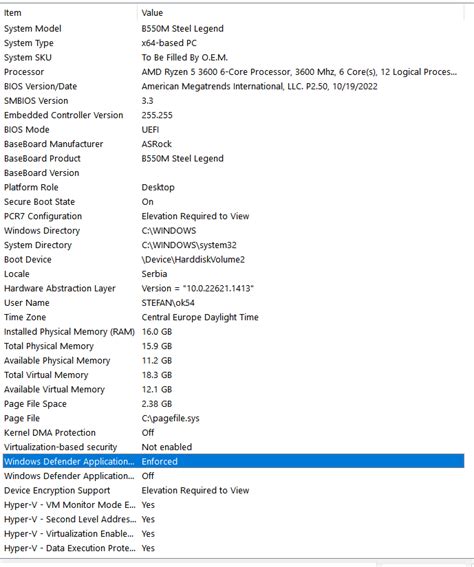Image resolution: width=474 pixels, height=567 pixels.
Task: Click the Version 10.0.22621.1413 value
Action: 198,289
